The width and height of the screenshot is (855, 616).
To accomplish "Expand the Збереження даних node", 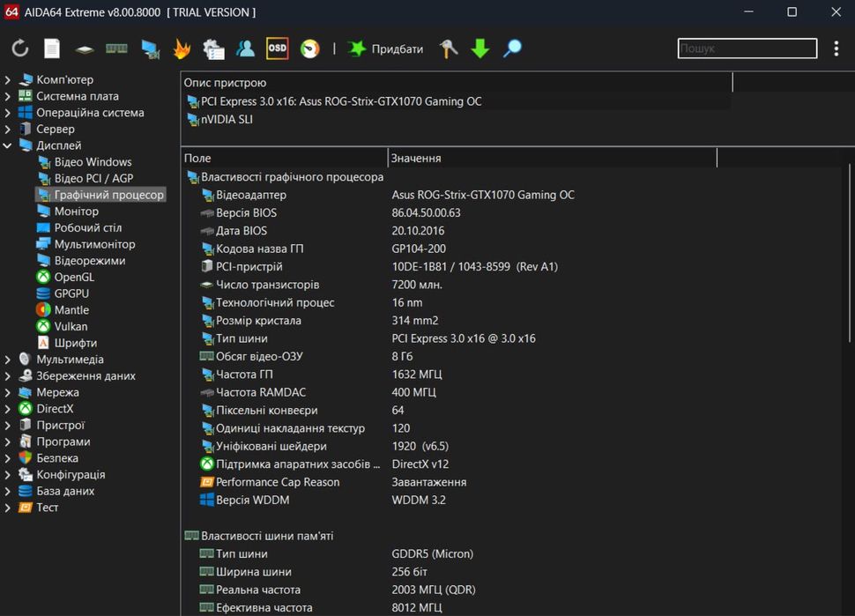I will (x=8, y=375).
